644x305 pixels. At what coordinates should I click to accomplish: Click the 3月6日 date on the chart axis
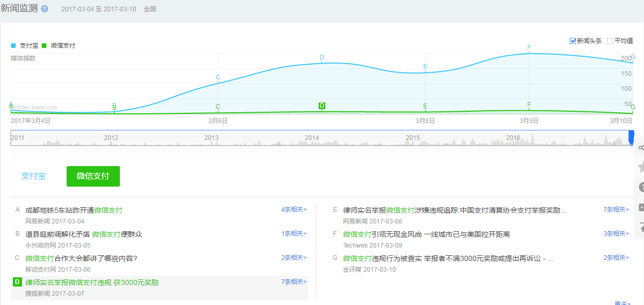218,121
